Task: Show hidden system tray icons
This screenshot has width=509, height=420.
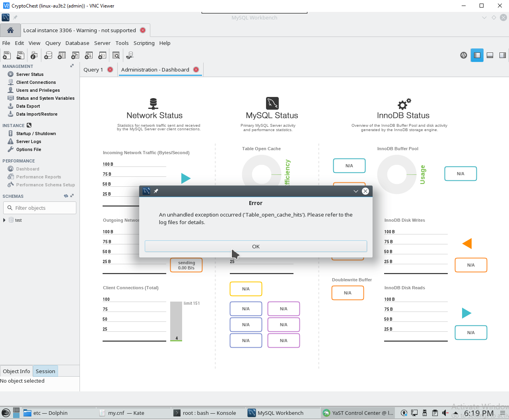Action: [x=456, y=413]
